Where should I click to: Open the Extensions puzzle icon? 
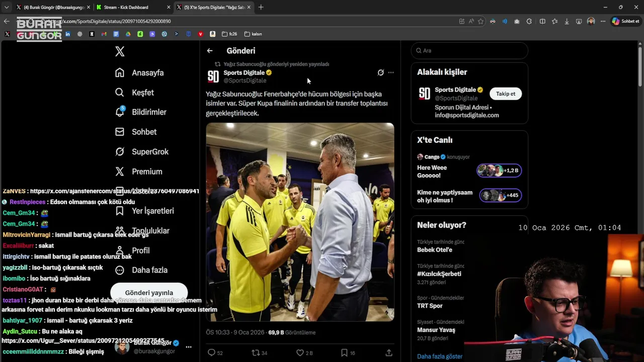click(529, 21)
